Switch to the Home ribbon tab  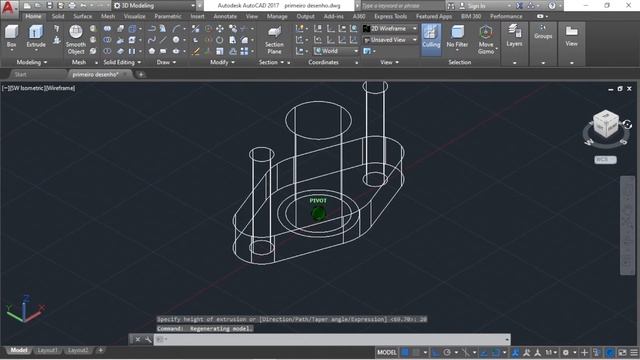pos(33,16)
